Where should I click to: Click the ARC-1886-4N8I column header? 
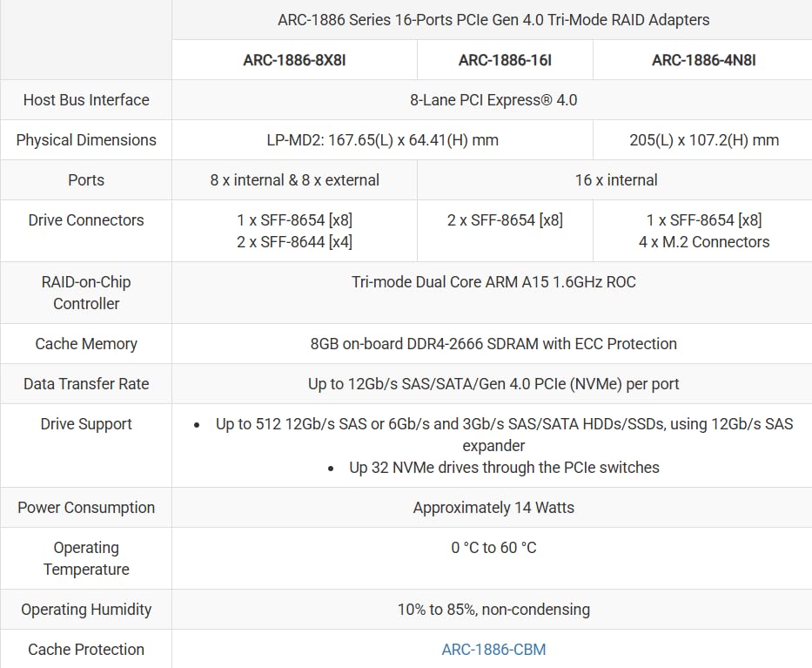703,60
